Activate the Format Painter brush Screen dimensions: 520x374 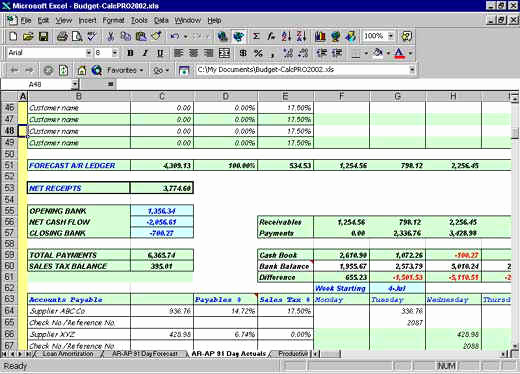pyautogui.click(x=156, y=36)
